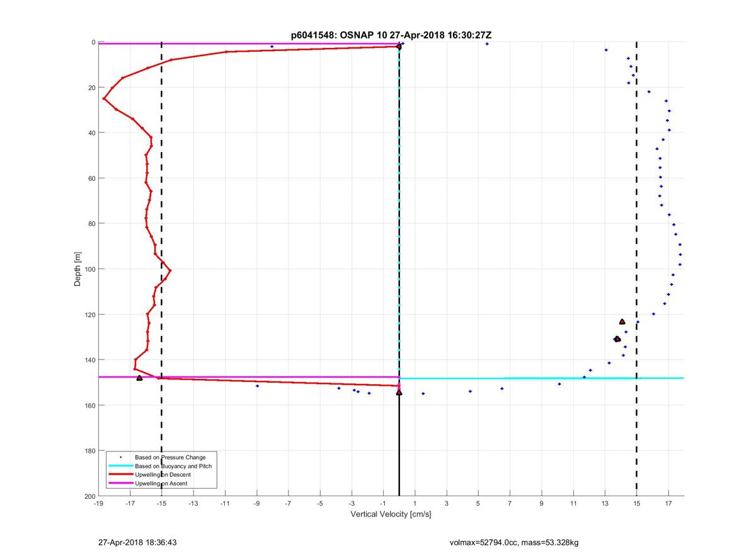Click x-axis tick label '-5'

(320, 503)
